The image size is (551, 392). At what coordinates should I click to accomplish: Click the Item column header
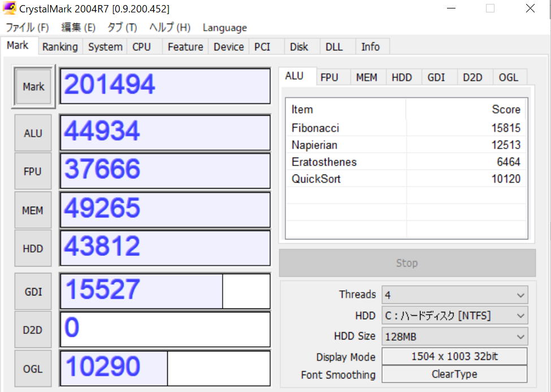click(x=346, y=109)
